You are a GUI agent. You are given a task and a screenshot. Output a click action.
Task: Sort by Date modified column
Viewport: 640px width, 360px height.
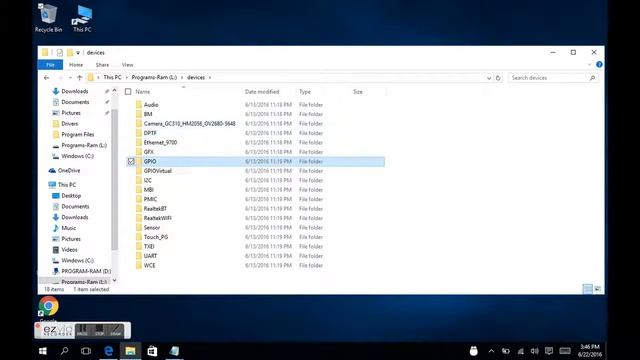coord(262,92)
